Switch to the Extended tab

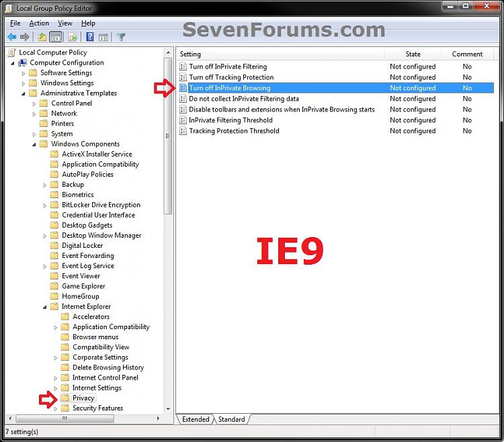[196, 419]
